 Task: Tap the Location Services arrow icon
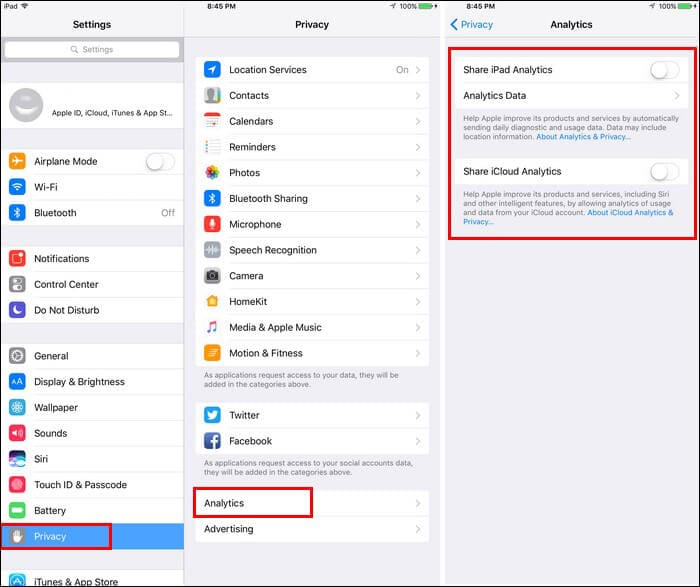212,70
